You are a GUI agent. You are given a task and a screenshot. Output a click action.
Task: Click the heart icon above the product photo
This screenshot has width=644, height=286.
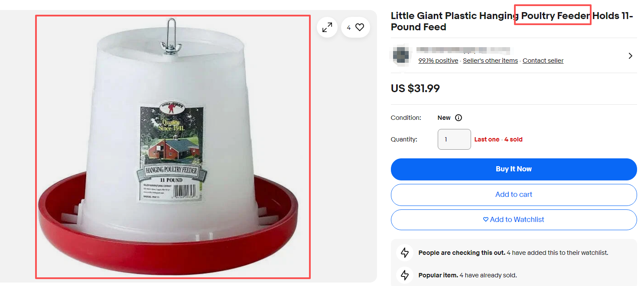(360, 27)
